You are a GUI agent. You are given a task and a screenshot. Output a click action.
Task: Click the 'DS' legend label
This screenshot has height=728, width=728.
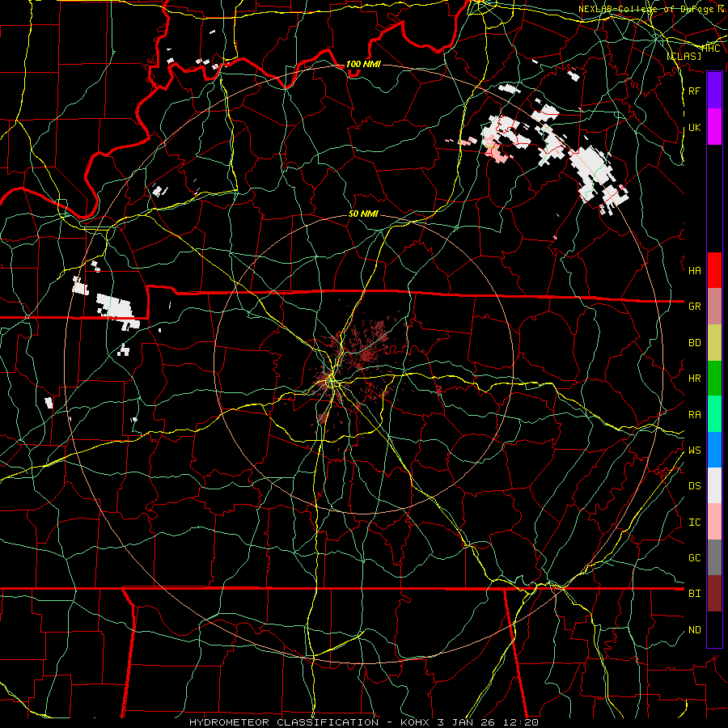pos(694,485)
